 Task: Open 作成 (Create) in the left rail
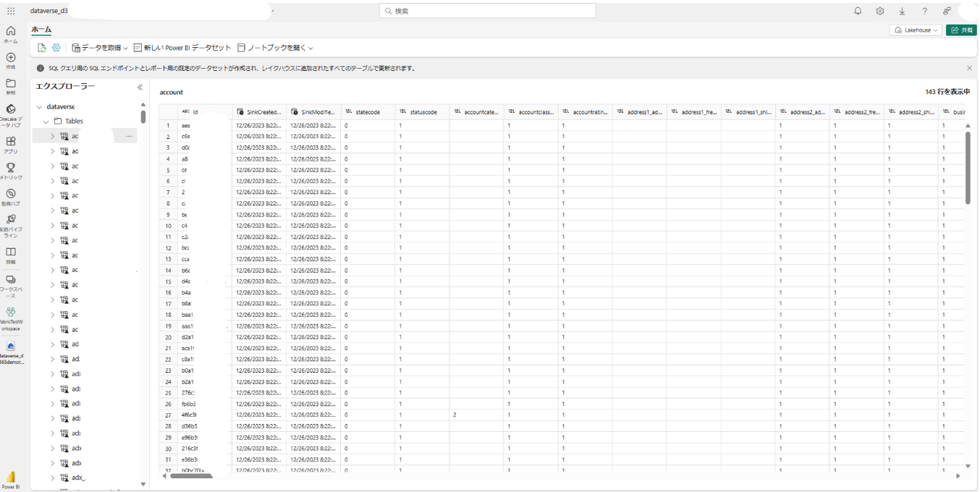[x=11, y=60]
